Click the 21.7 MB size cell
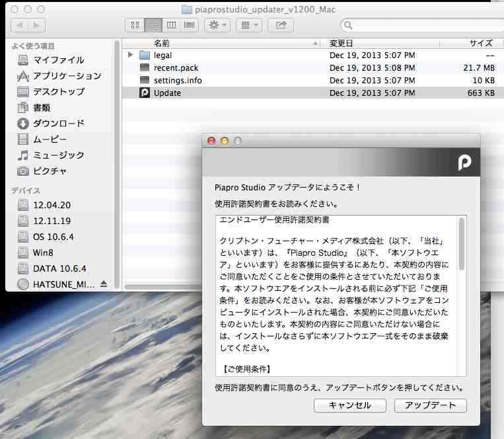This screenshot has width=504, height=439. pyautogui.click(x=479, y=67)
